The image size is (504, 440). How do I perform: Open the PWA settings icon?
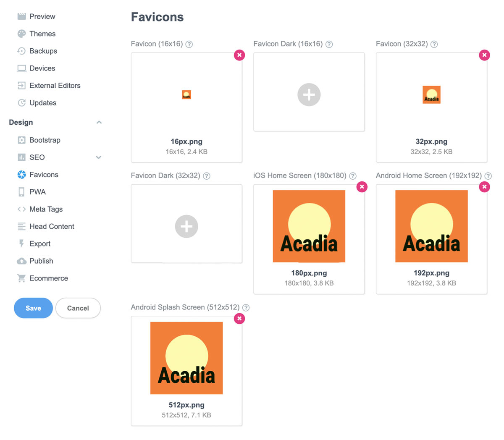[x=21, y=192]
